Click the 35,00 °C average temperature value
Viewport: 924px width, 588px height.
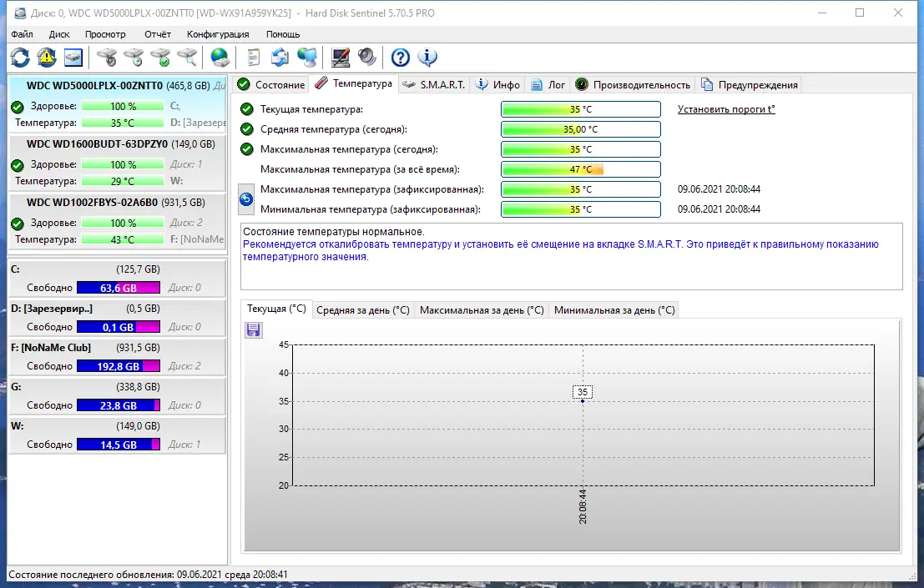[x=580, y=129]
